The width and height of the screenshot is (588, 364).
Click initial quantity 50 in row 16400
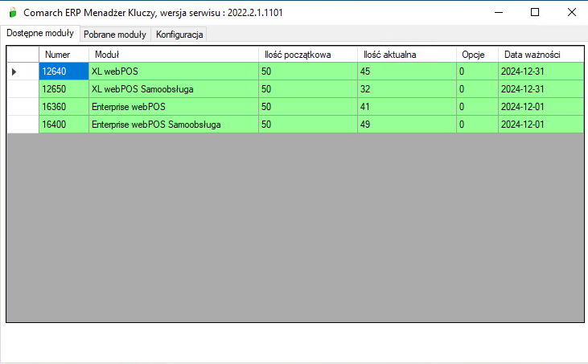(308, 125)
